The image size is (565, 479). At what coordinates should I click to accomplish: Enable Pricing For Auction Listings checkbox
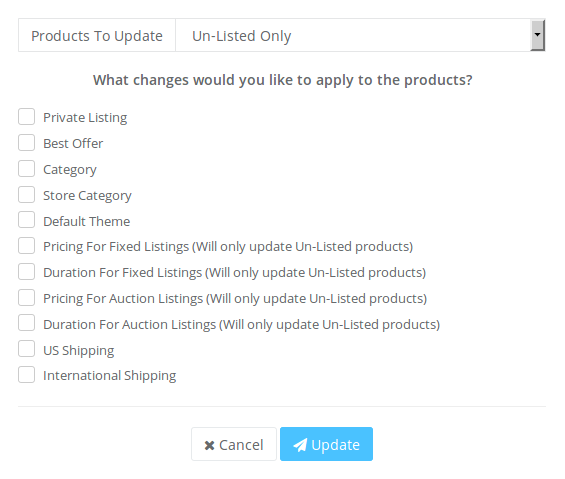coord(27,298)
